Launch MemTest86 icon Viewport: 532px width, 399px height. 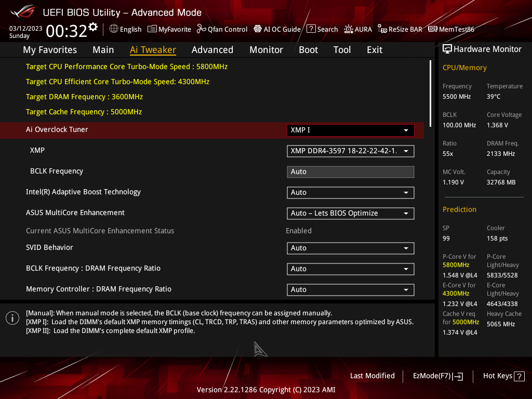(433, 29)
